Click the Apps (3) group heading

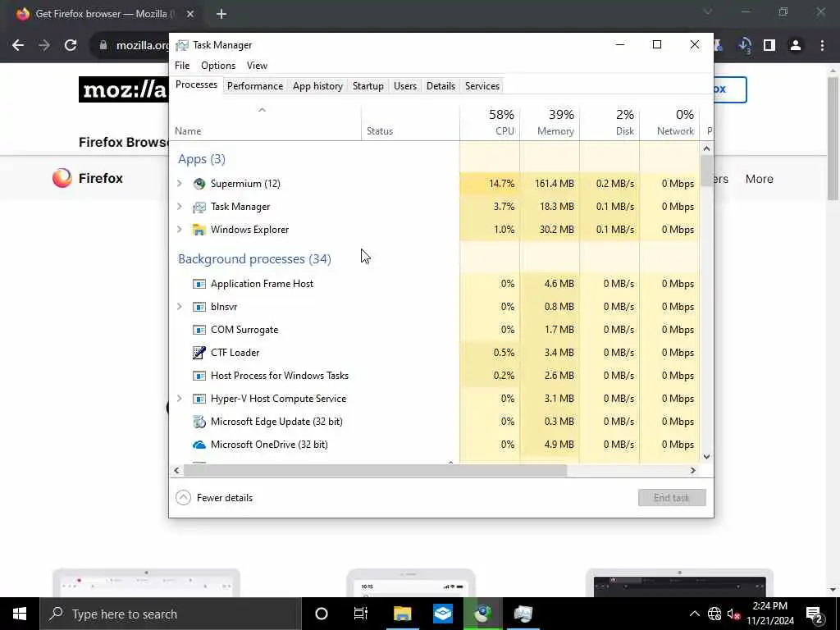pos(202,159)
